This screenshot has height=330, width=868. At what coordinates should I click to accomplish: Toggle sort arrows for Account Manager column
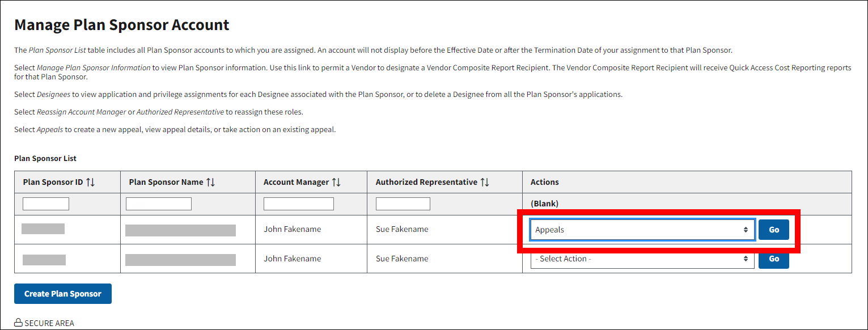336,182
